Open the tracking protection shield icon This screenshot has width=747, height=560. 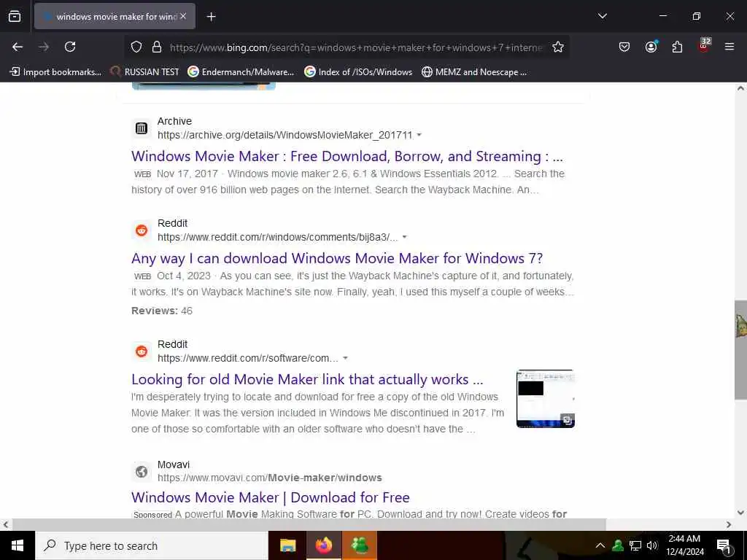click(136, 47)
